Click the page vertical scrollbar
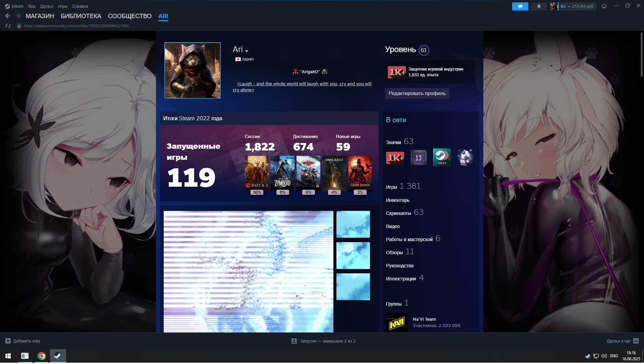 pos(641,54)
